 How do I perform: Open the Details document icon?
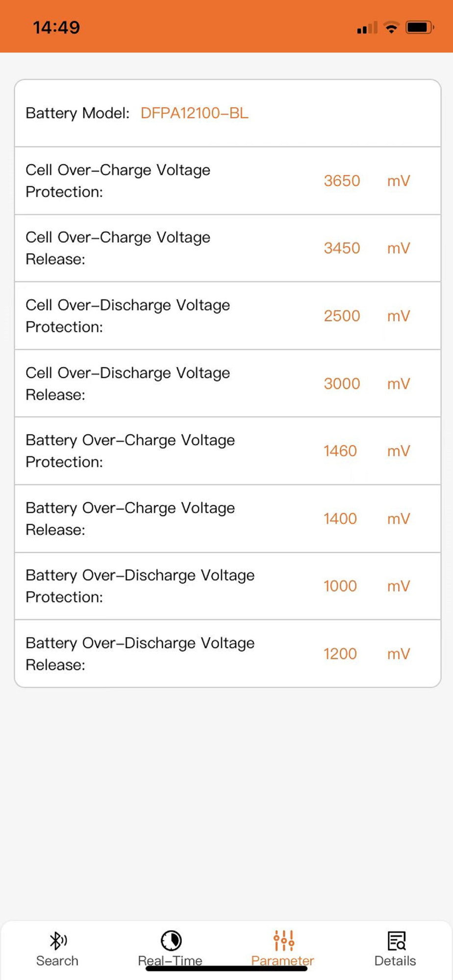click(396, 940)
